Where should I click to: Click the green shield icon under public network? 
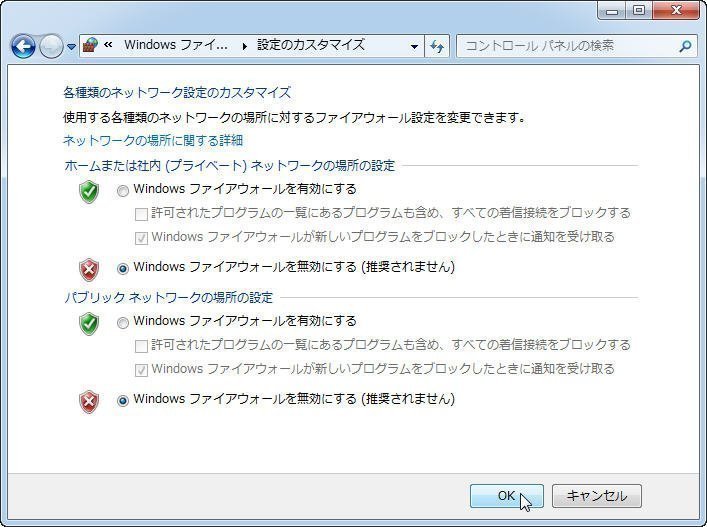pos(89,323)
